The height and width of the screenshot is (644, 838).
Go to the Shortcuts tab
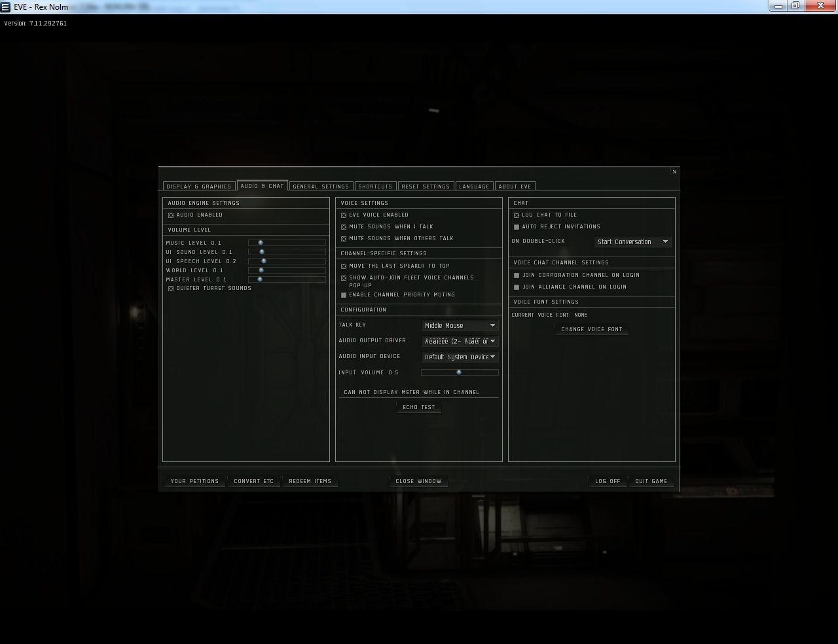375,187
